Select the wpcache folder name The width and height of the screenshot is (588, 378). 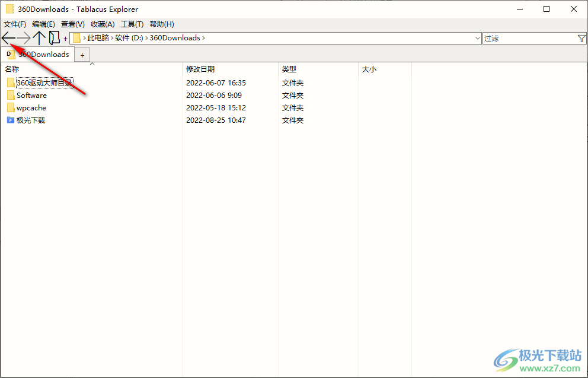[x=31, y=108]
